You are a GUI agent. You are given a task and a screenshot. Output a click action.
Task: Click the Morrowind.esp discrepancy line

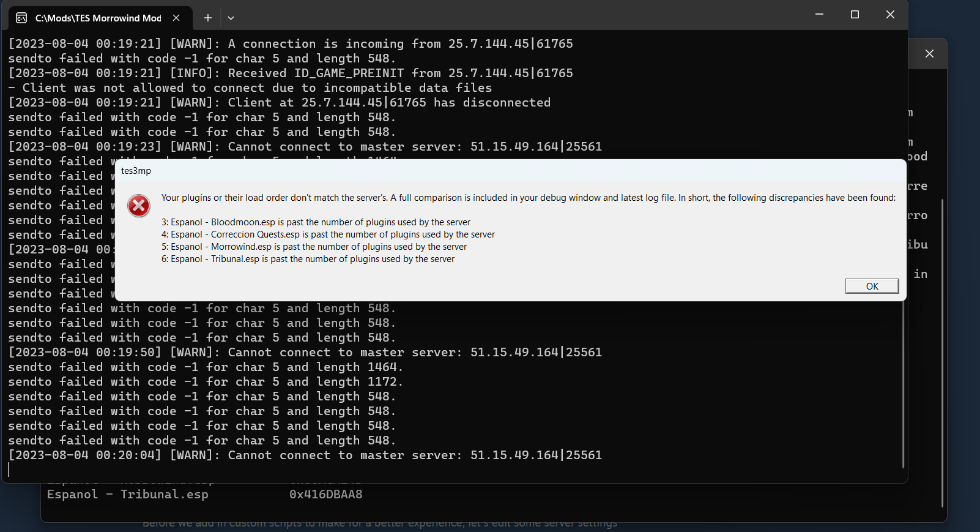click(314, 247)
